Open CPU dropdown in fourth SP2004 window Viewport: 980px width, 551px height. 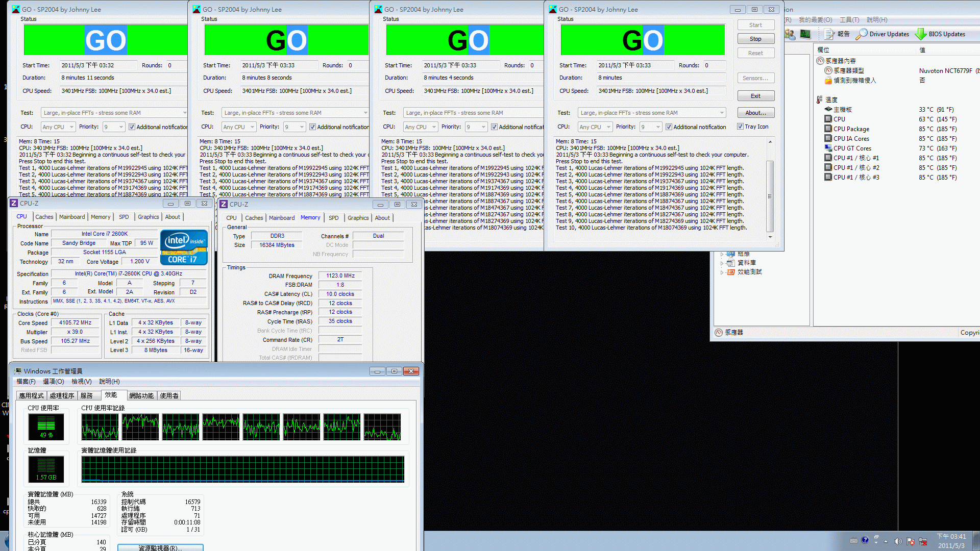click(595, 127)
